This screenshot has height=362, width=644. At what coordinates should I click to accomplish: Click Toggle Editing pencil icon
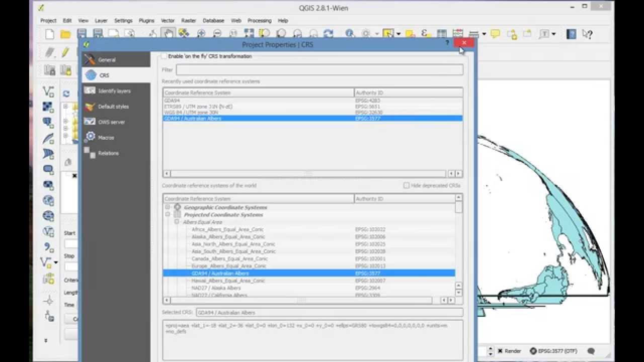coord(65,52)
